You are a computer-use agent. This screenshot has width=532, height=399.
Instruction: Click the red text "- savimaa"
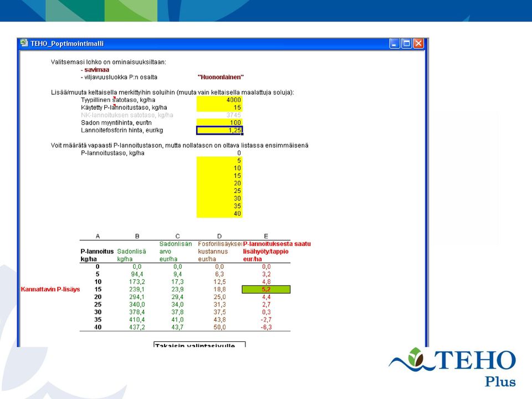pyautogui.click(x=95, y=70)
